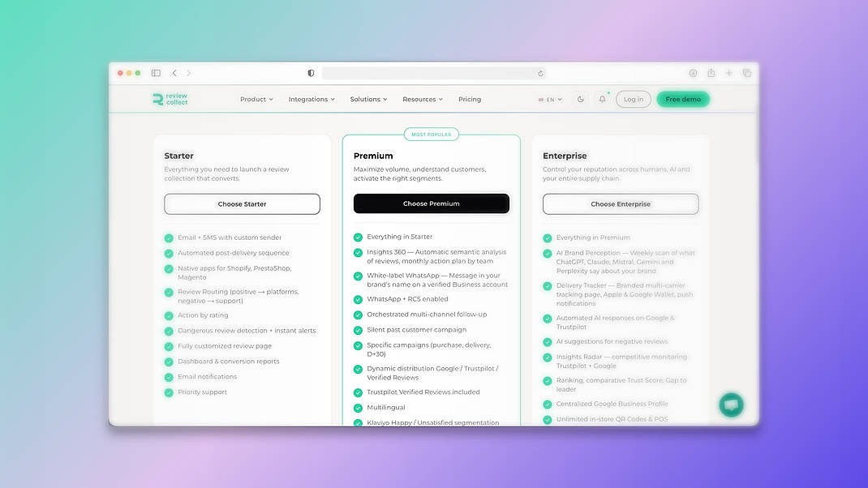Click checkmark beside Multilingual

(x=359, y=408)
